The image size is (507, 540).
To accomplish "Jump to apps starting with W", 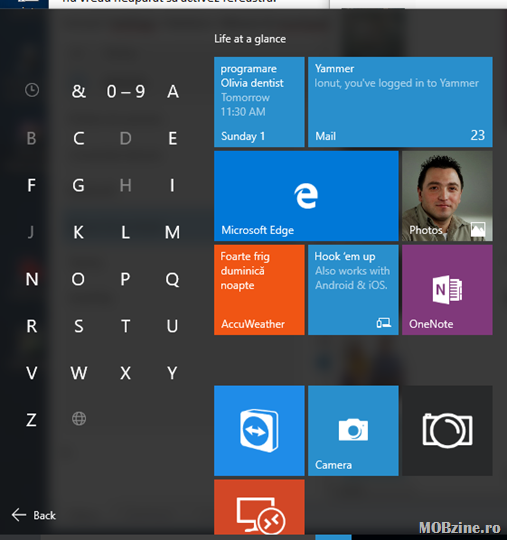I will [79, 373].
